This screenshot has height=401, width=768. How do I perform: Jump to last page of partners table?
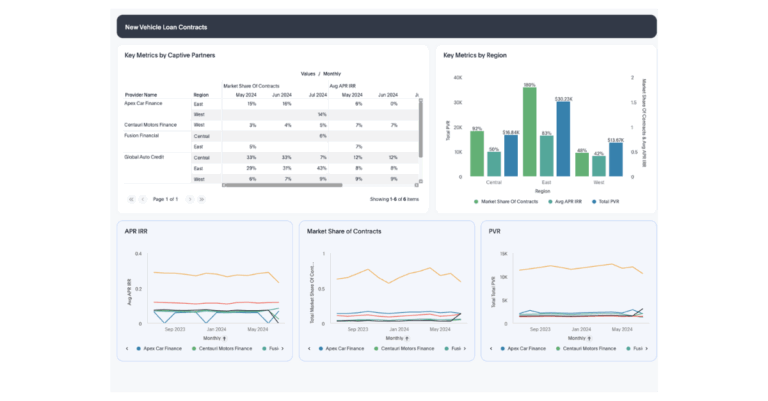201,199
